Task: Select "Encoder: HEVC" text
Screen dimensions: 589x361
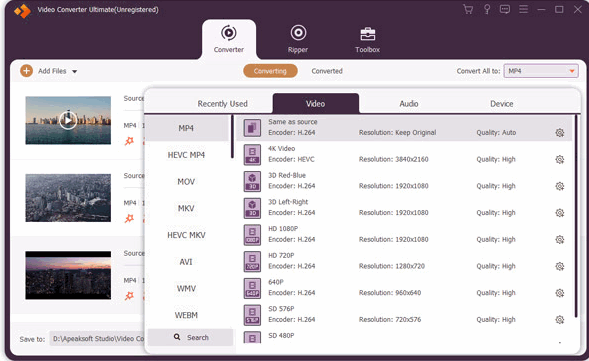Action: (x=291, y=159)
